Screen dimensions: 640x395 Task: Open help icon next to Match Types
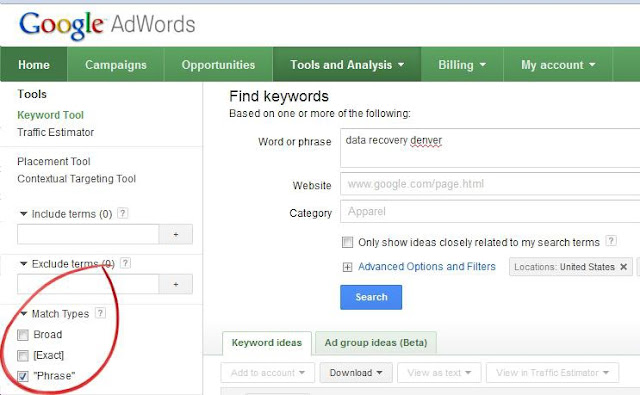coord(100,313)
